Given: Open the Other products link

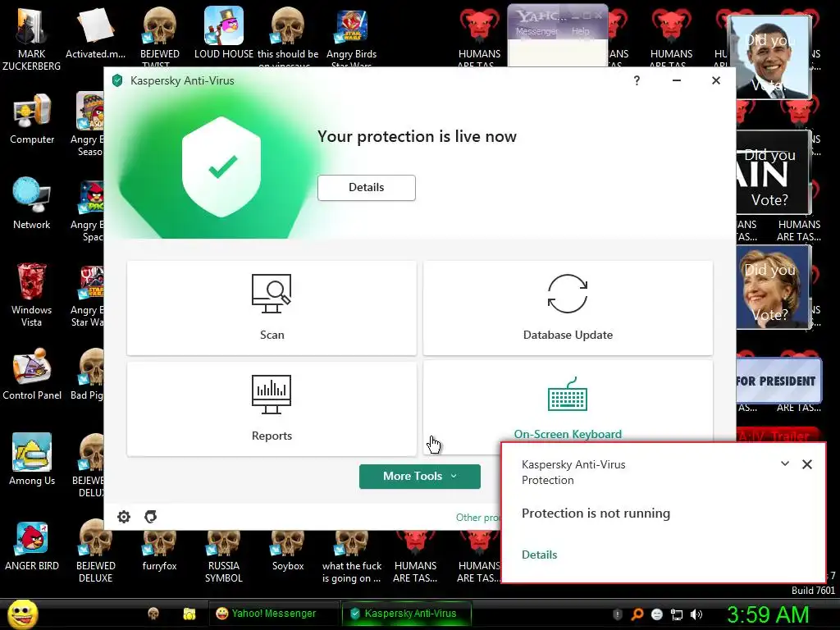Looking at the screenshot, I should pyautogui.click(x=477, y=518).
